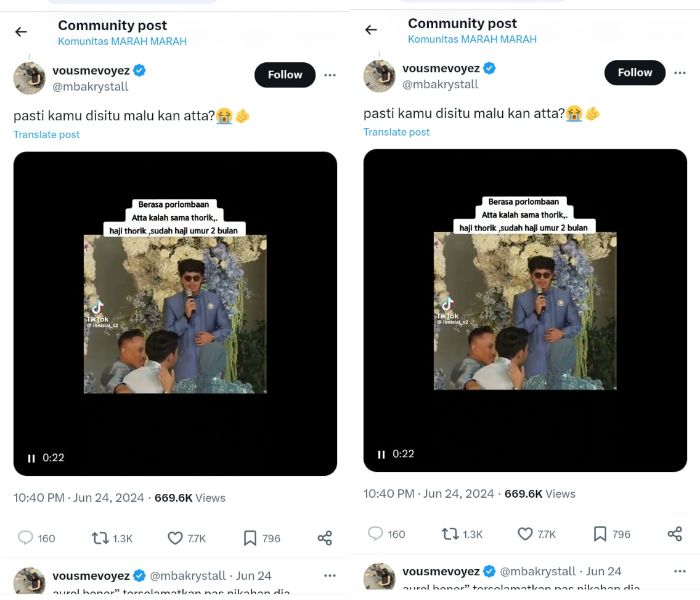Like the left post with the heart icon
Viewport: 700px width, 600px height.
[175, 538]
